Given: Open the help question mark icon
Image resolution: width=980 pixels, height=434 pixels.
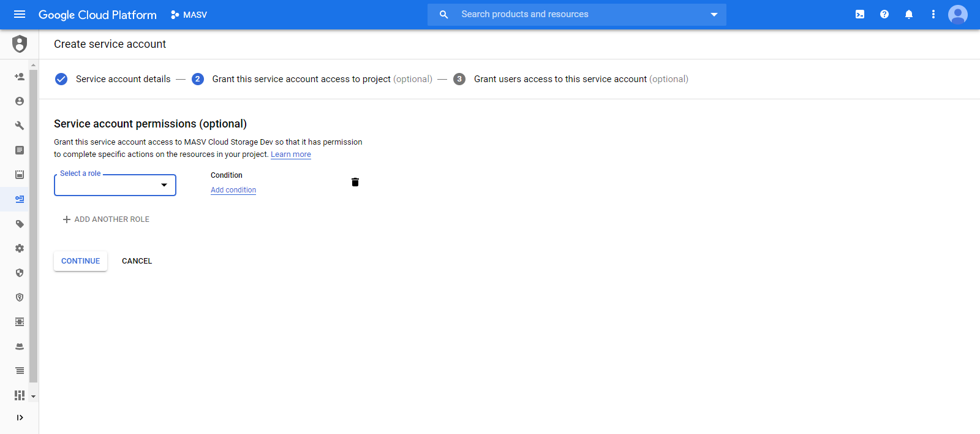Looking at the screenshot, I should tap(884, 14).
